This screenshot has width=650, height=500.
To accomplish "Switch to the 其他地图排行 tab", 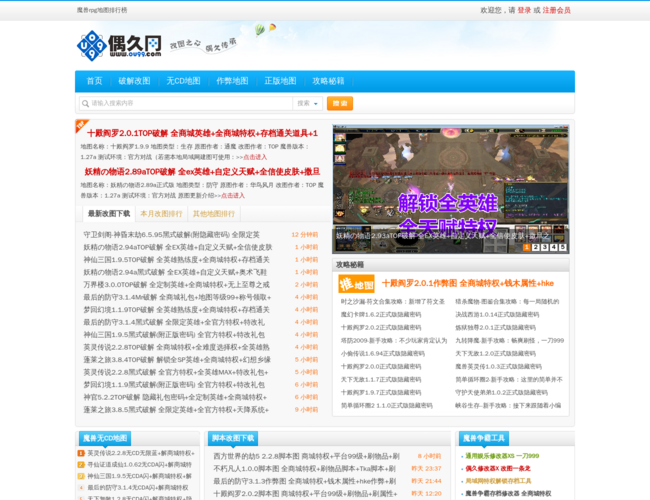I will tap(214, 214).
